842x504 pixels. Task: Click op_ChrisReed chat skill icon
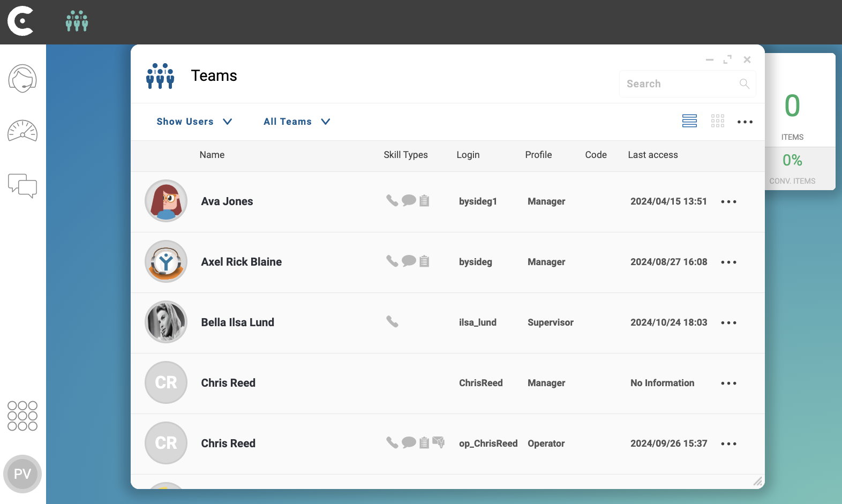point(409,442)
